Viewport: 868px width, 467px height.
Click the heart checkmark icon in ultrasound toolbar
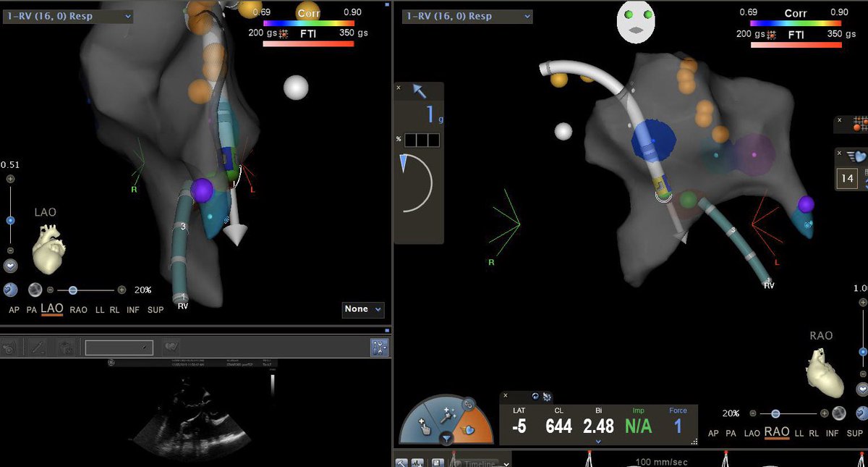click(171, 348)
